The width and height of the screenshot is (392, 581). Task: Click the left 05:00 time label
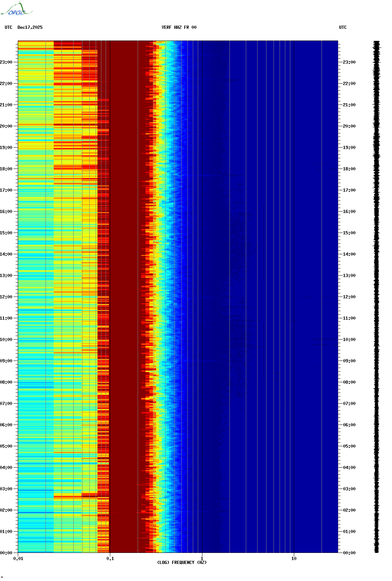coord(6,446)
